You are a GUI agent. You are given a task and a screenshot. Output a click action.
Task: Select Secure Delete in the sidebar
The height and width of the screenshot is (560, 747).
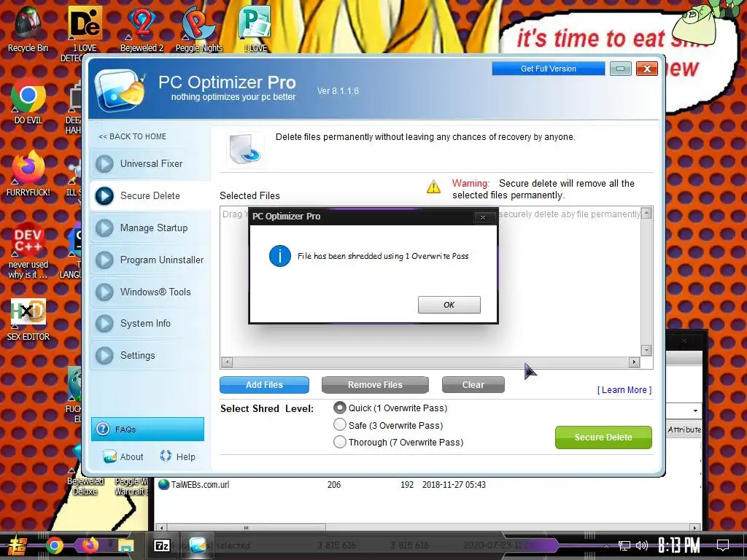150,195
